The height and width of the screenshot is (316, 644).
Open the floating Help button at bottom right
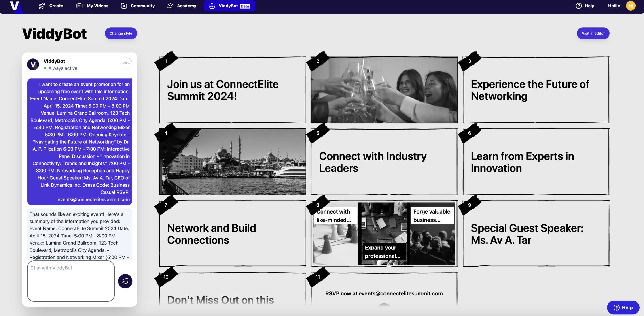tap(623, 307)
